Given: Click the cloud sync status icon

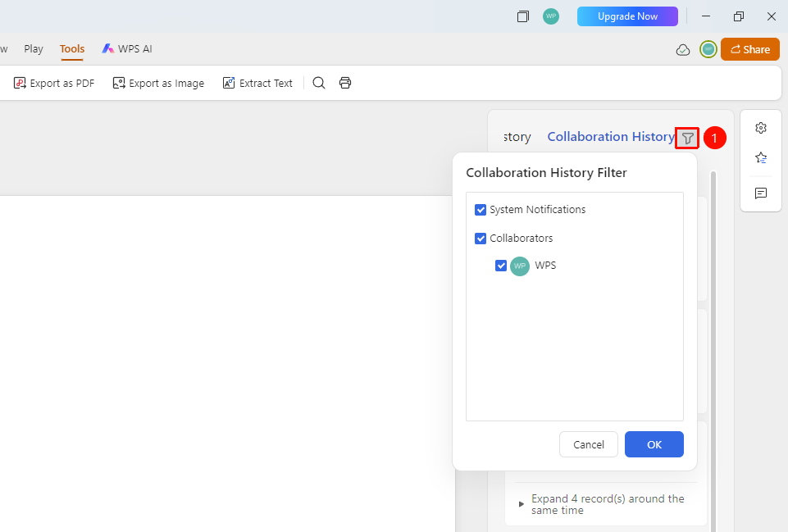Looking at the screenshot, I should [683, 49].
